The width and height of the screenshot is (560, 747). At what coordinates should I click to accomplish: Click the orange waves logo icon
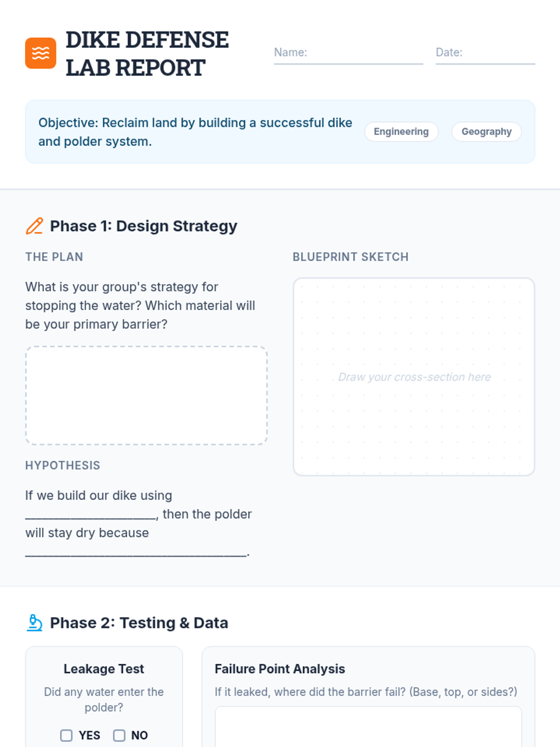[x=41, y=53]
